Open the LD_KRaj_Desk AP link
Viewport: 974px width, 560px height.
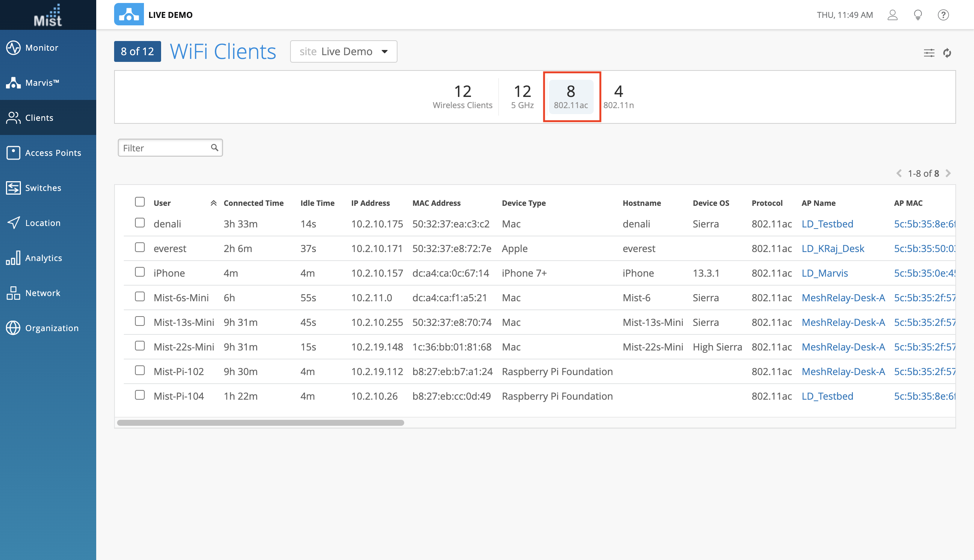pos(832,248)
